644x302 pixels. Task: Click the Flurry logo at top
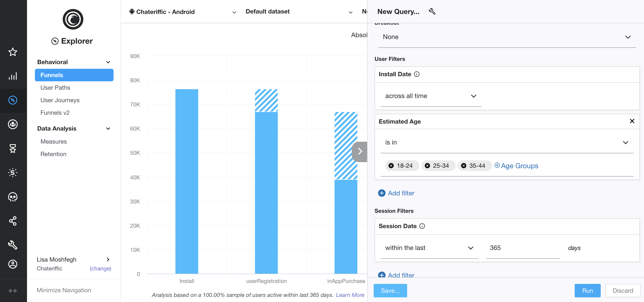click(x=73, y=20)
